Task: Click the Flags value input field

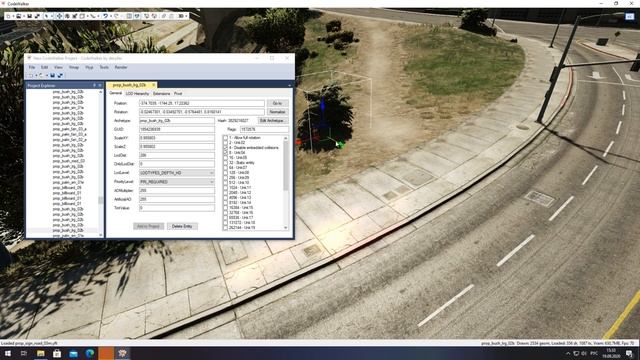Action: click(x=264, y=129)
